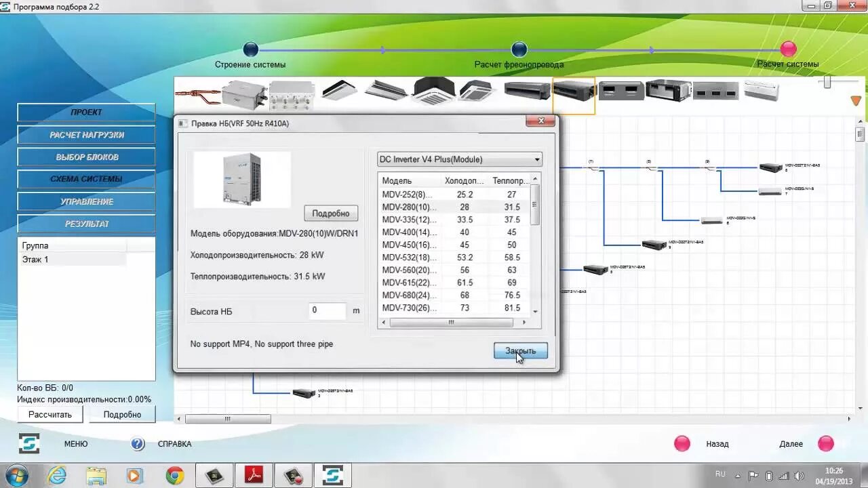Select the compact four-way cassette unit
Viewport: 868px width, 488px height.
click(477, 90)
